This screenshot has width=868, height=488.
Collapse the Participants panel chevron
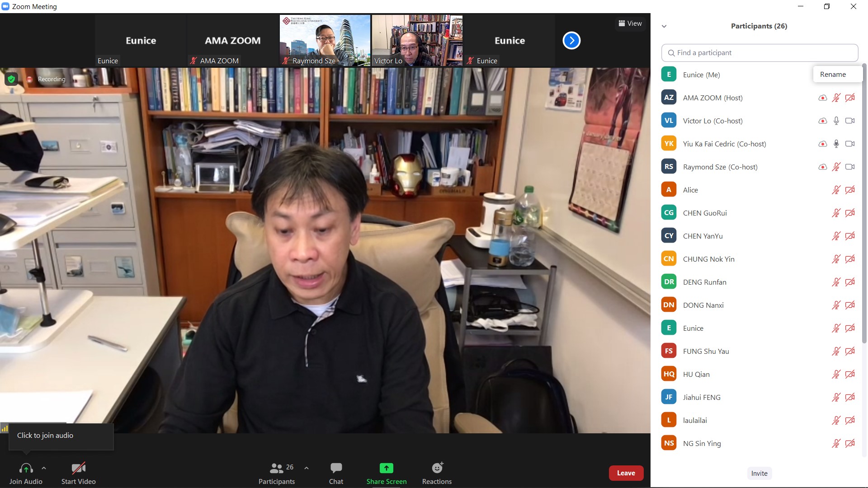tap(664, 26)
